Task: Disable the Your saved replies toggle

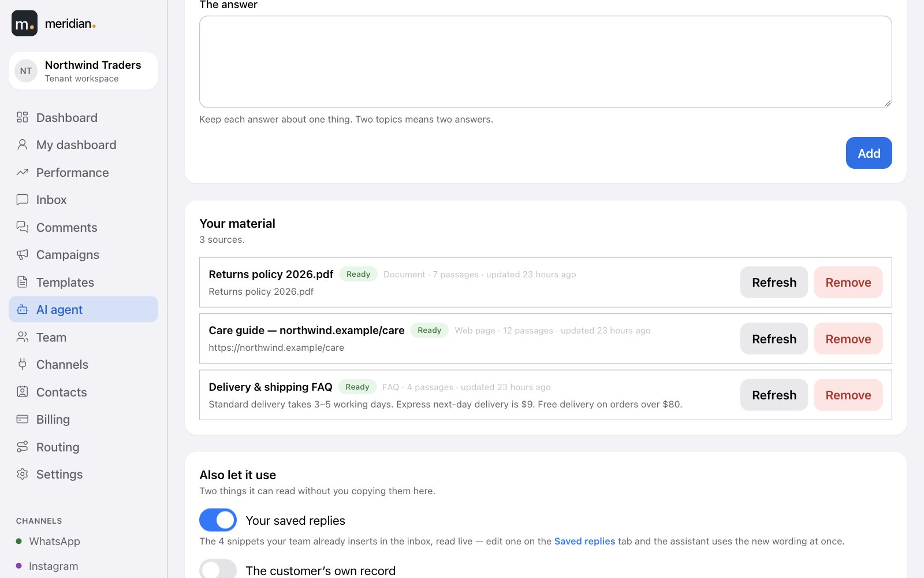Action: (218, 520)
